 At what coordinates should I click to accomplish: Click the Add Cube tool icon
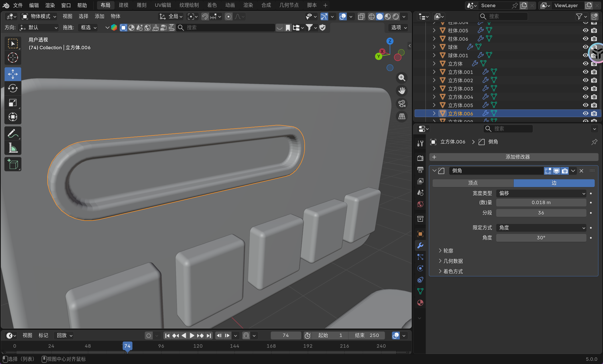13,164
